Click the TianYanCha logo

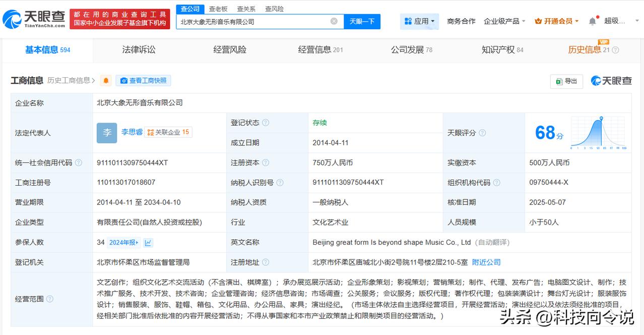(34, 19)
